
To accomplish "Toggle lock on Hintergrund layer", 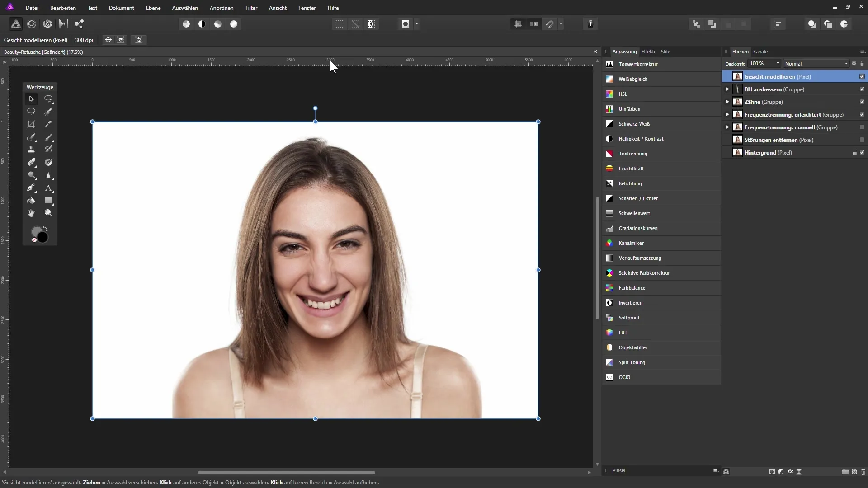I will 854,153.
